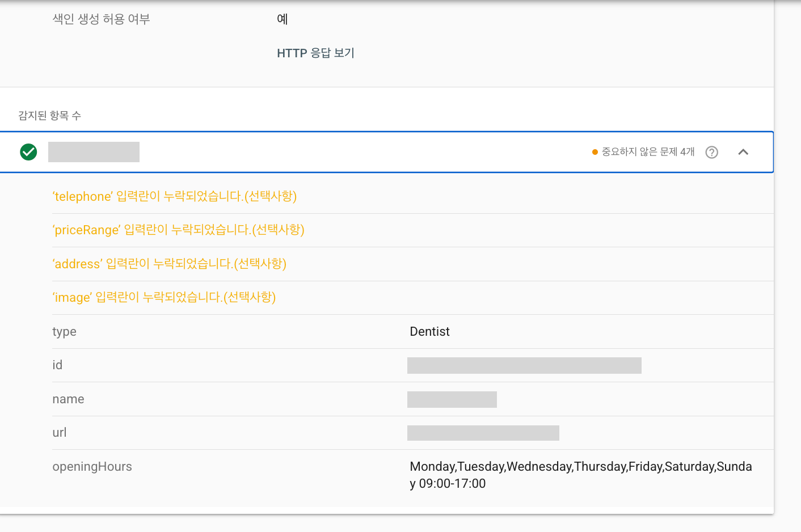Click the 'name' row label
801x532 pixels.
pos(68,399)
